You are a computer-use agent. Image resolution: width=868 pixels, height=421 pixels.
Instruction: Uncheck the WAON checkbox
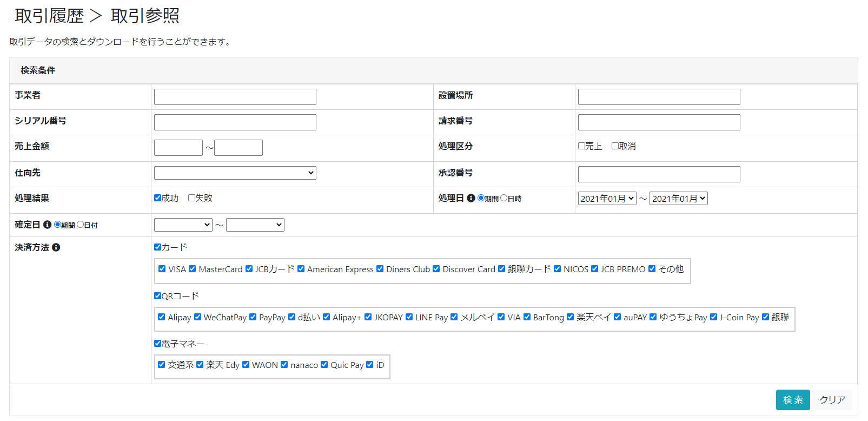(246, 365)
